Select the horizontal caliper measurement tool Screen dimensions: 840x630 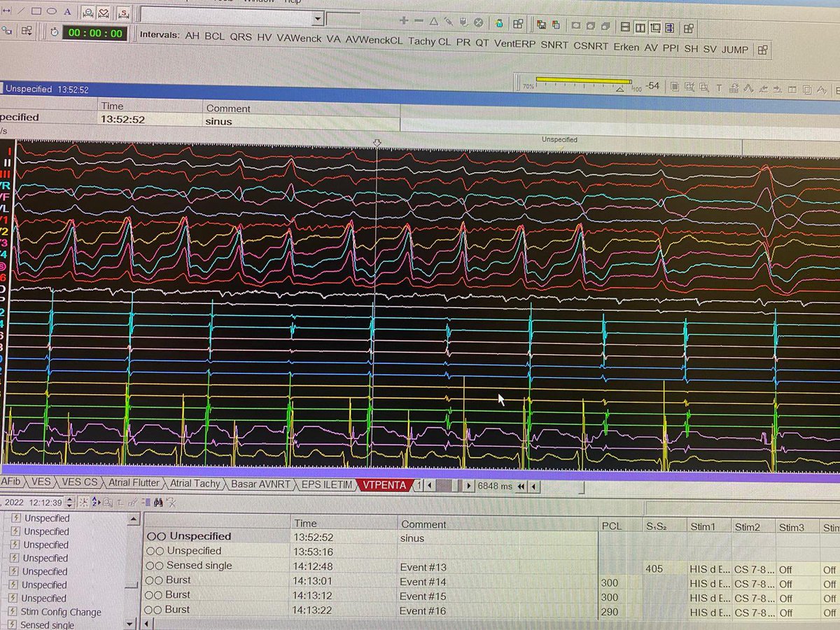[x=6, y=10]
